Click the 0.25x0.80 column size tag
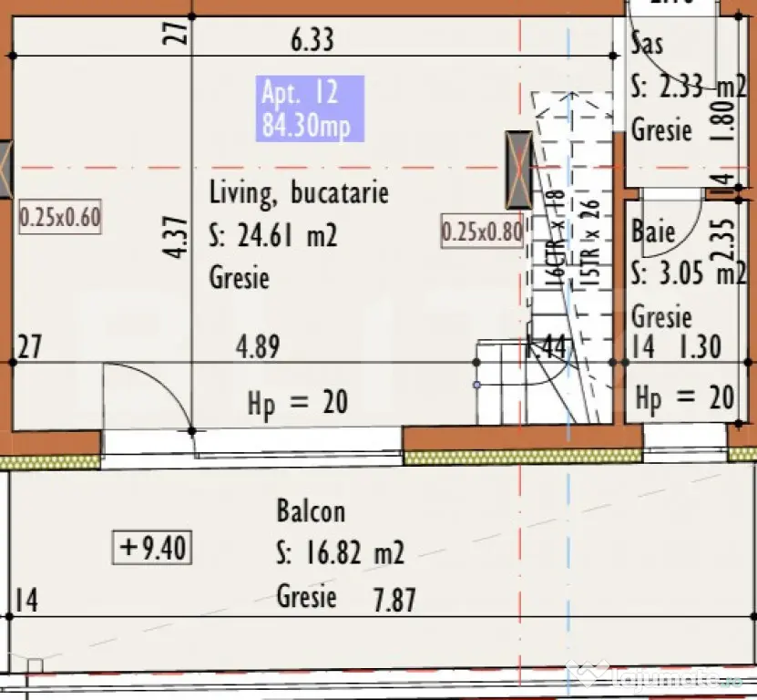The width and height of the screenshot is (757, 700). [x=482, y=232]
